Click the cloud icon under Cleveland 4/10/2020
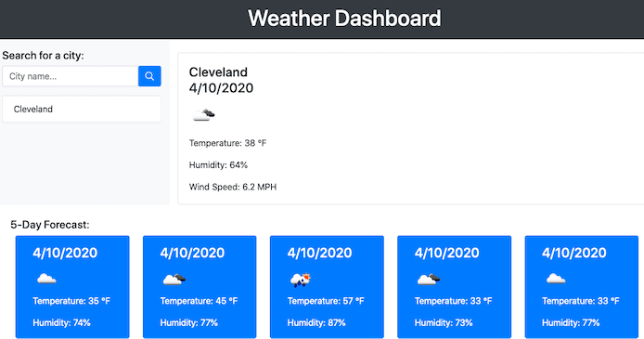Viewport: 644px width, 339px height. 204,115
